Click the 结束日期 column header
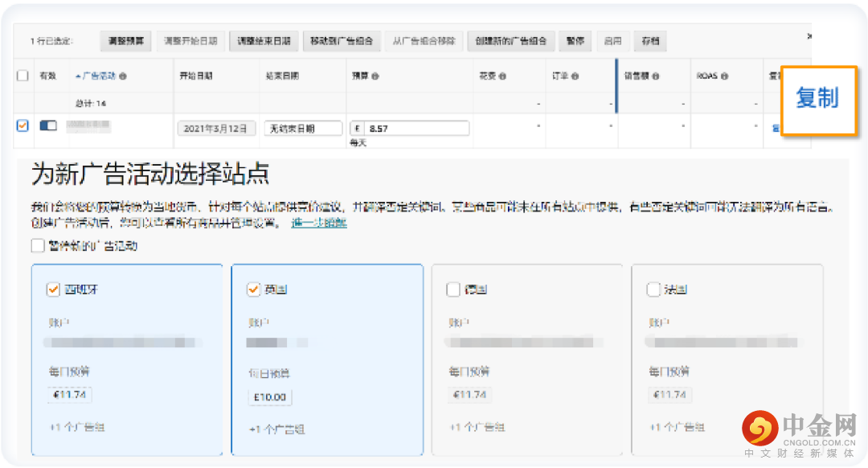 pyautogui.click(x=282, y=76)
